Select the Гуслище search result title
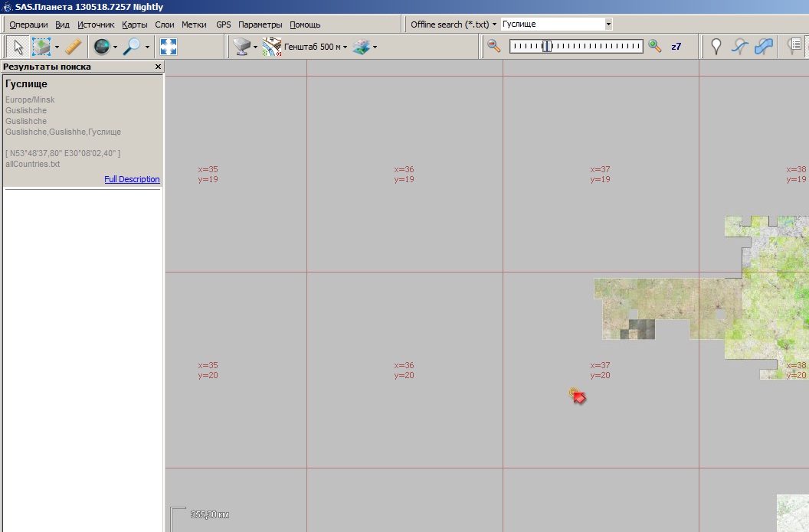809x532 pixels. (x=26, y=83)
